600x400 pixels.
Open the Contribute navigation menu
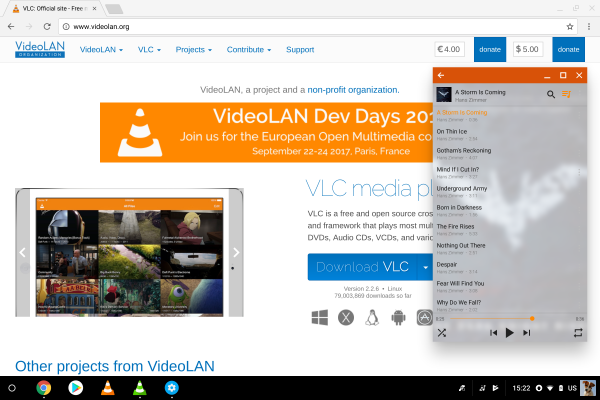click(249, 49)
